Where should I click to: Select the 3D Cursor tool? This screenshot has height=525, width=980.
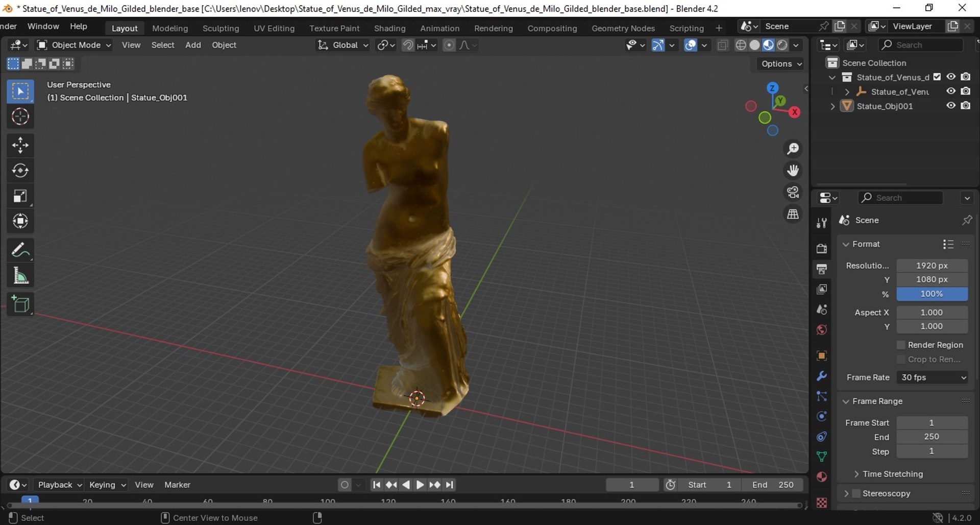(20, 116)
